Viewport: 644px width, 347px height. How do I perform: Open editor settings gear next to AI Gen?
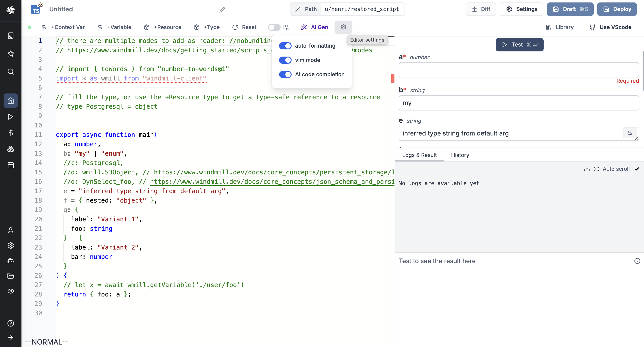(343, 27)
